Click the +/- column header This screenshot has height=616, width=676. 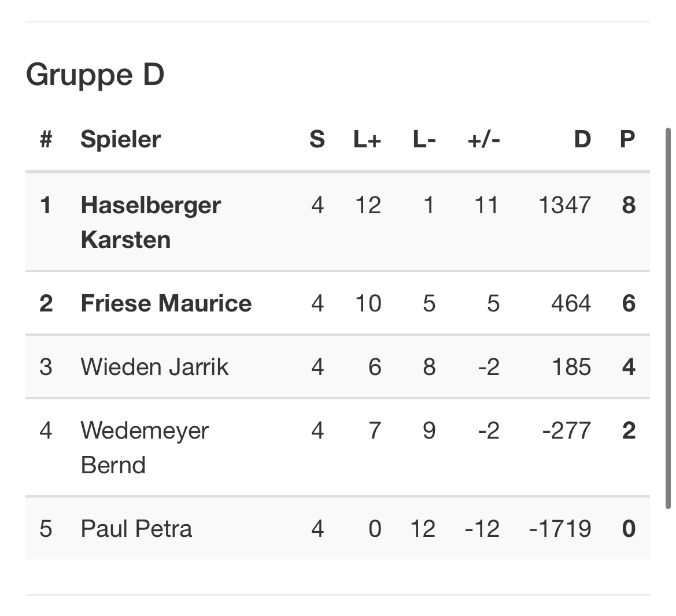pyautogui.click(x=483, y=139)
